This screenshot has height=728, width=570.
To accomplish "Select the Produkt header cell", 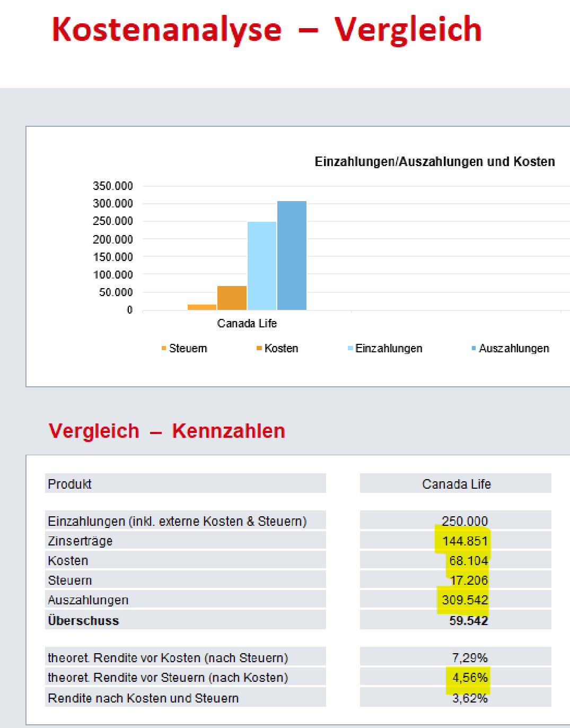I will click(x=185, y=483).
